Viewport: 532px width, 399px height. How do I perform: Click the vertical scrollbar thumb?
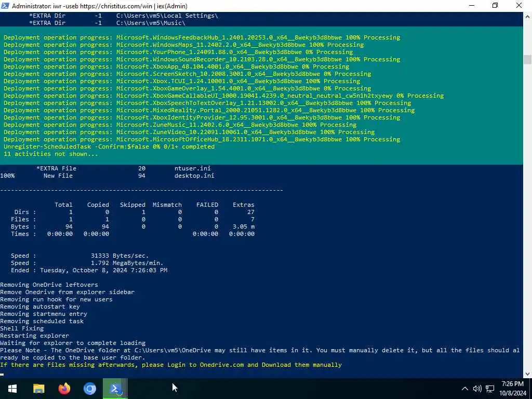[527, 59]
